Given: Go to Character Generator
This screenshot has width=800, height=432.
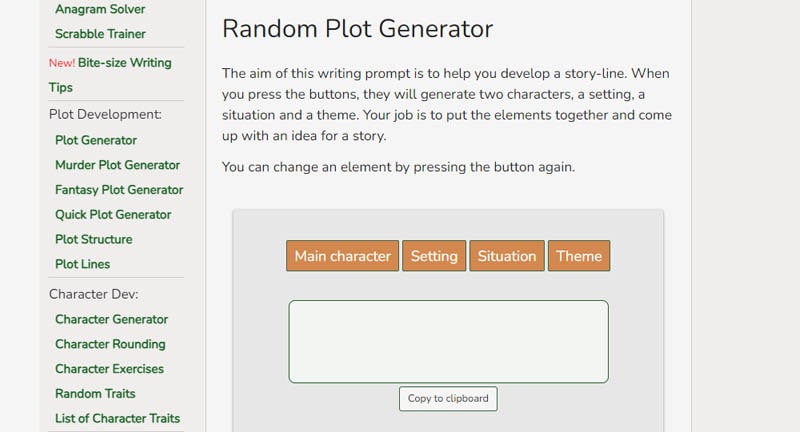Looking at the screenshot, I should (x=111, y=319).
